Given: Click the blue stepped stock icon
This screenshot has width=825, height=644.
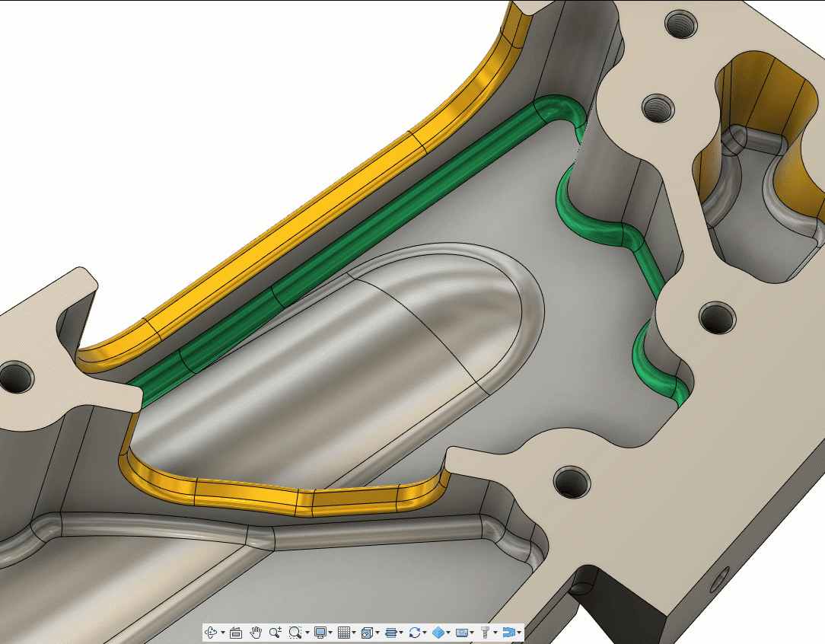Looking at the screenshot, I should tap(438, 632).
